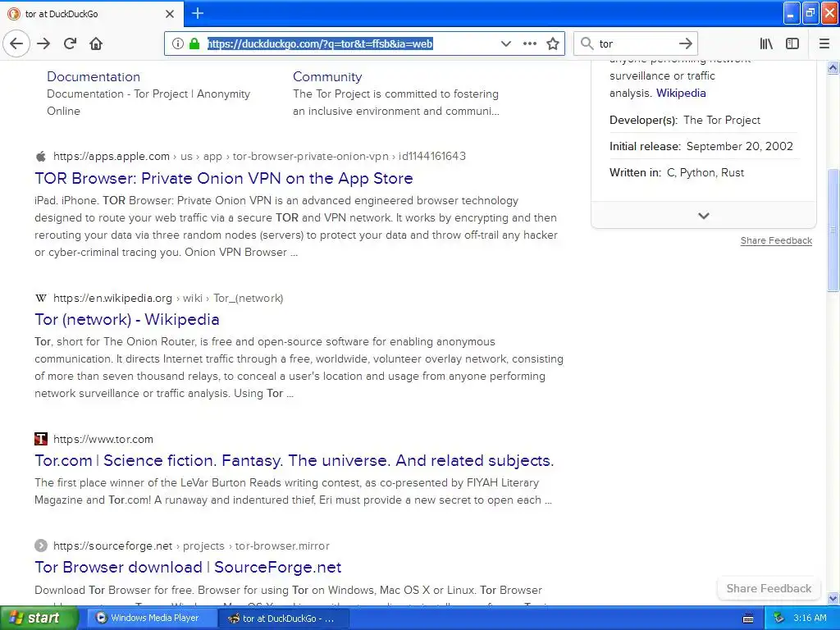Click page scrollbar up arrow
The image size is (840, 630).
[x=833, y=67]
